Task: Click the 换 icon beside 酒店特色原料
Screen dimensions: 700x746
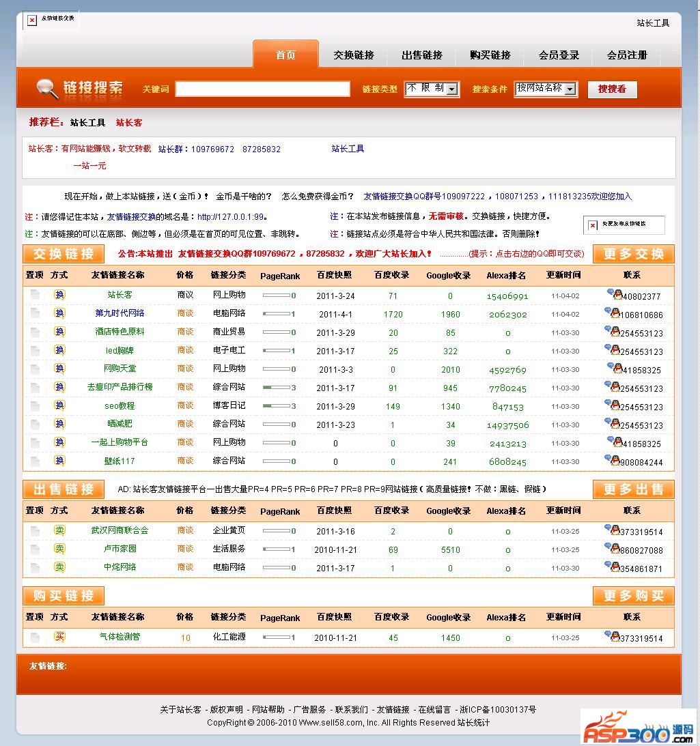Action: pyautogui.click(x=59, y=332)
